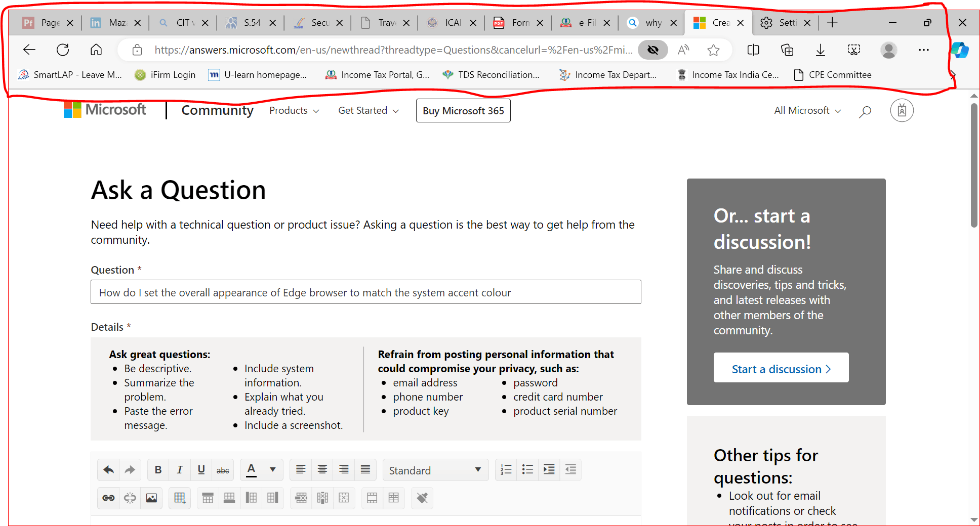Delete the table column
Screen dimensions: 980x526
click(x=322, y=498)
